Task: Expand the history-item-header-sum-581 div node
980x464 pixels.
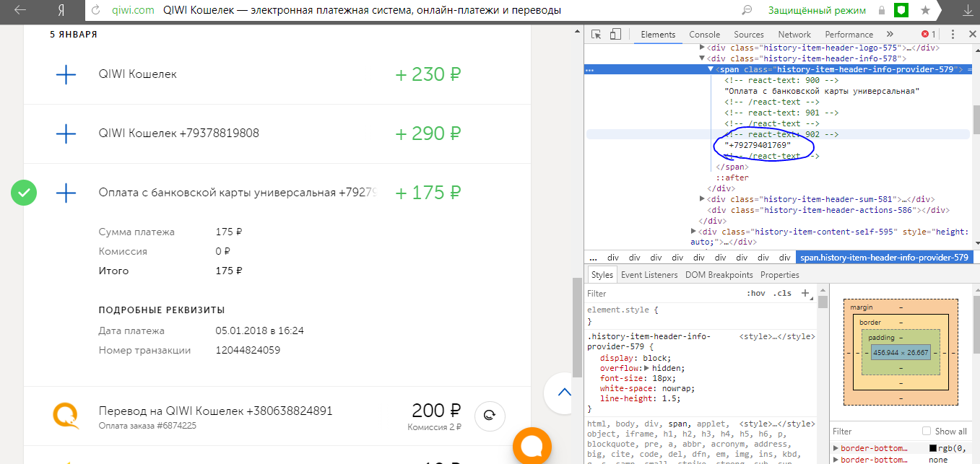Action: (703, 199)
